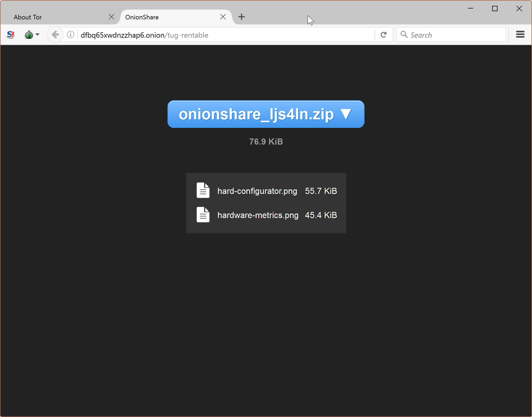Click the magnifier icon in the search box
Screen dimensions: 532x417
[x=404, y=34]
